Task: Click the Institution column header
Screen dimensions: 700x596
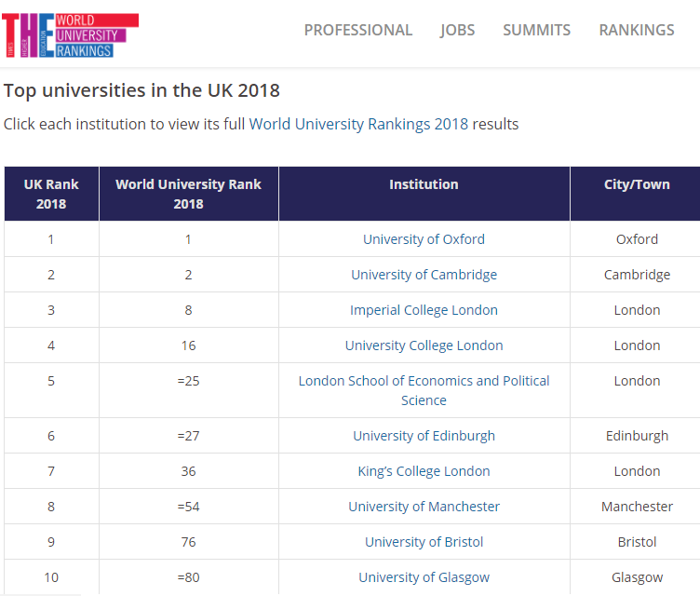Action: coord(424,194)
